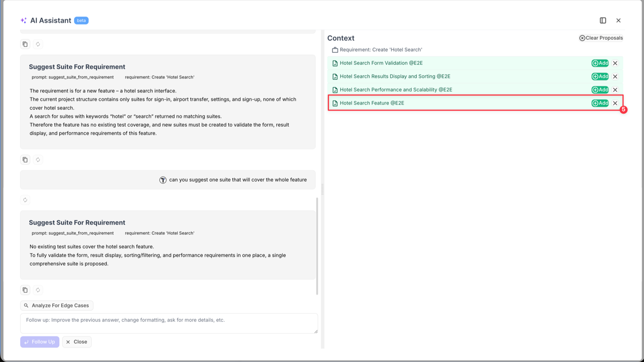Click the AI Assistant sparkle icon
The image size is (644, 362).
coord(23,20)
